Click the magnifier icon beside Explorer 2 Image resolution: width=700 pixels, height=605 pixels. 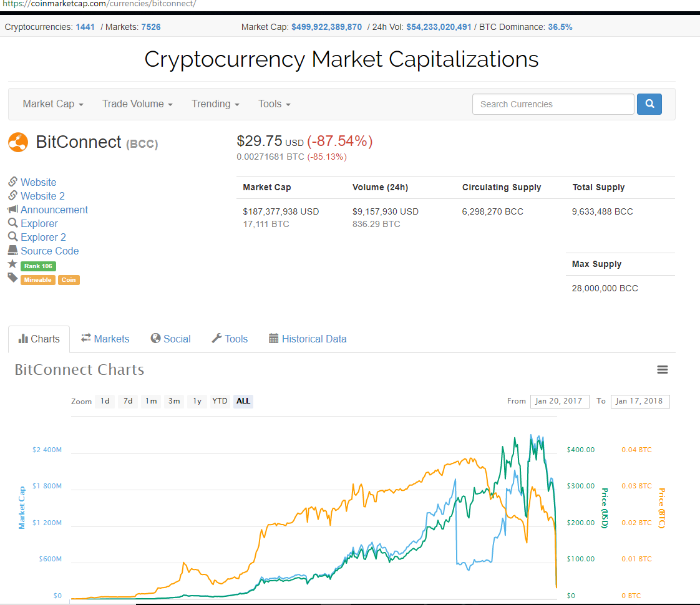click(x=12, y=236)
